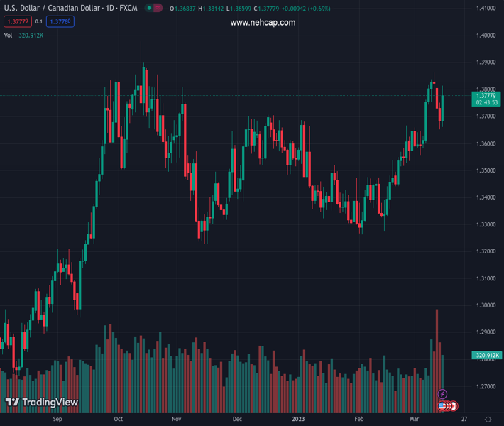Toggle the market status pill next to FXCM

(153, 9)
